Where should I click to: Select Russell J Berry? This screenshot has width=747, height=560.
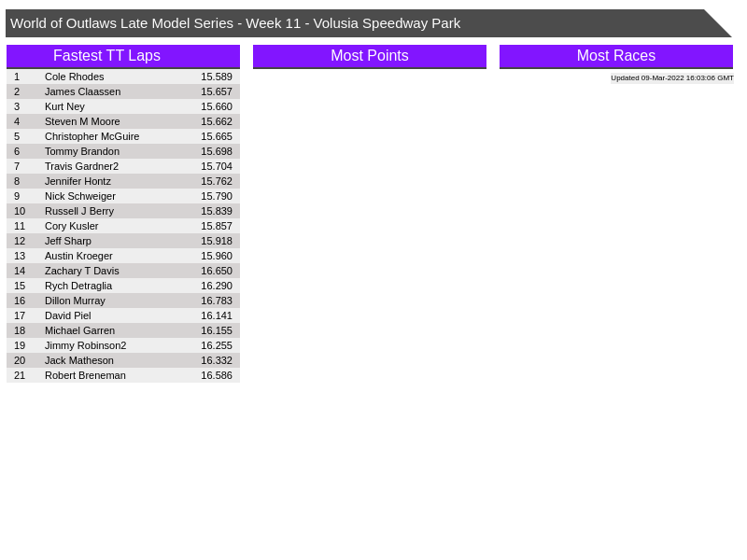(x=78, y=211)
